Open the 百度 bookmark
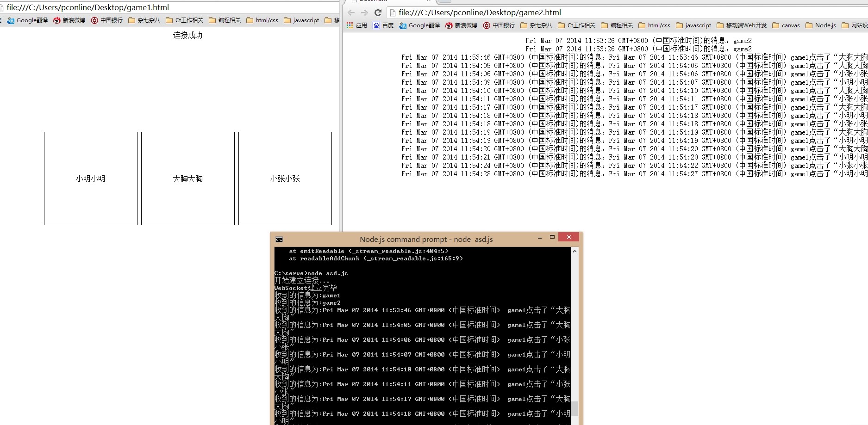The image size is (868, 425). [383, 25]
